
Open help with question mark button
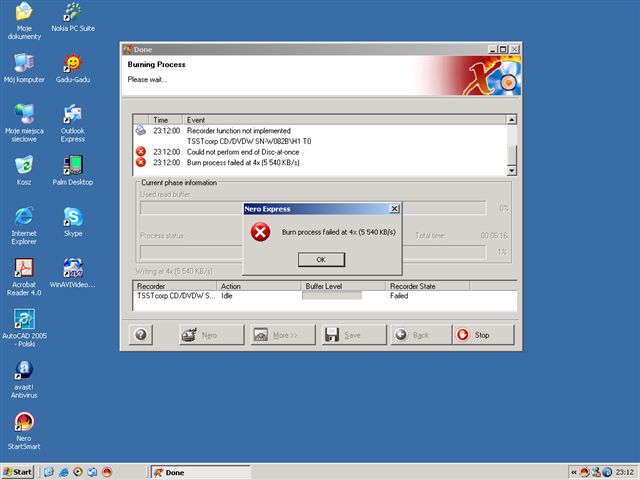click(141, 335)
